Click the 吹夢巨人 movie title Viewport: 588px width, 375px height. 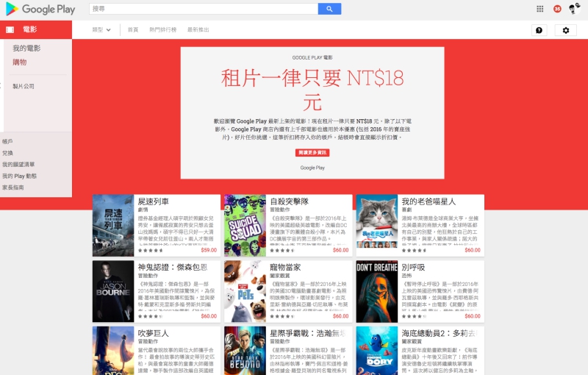point(154,333)
